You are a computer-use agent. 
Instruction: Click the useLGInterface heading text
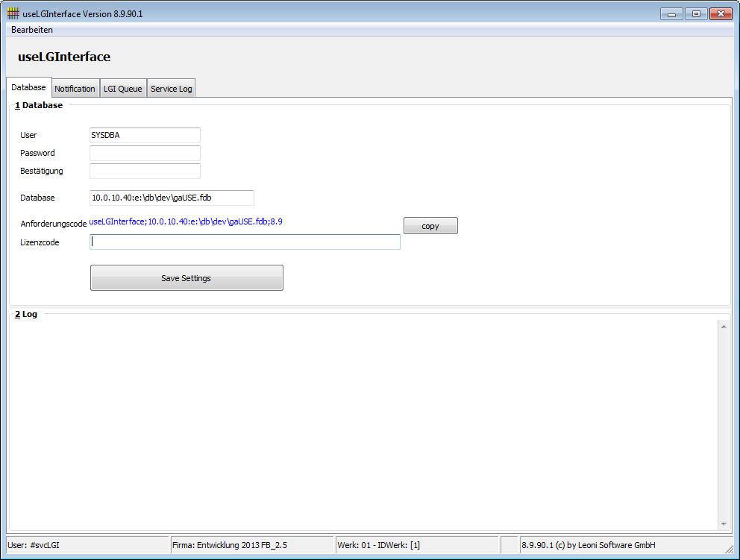tap(64, 57)
